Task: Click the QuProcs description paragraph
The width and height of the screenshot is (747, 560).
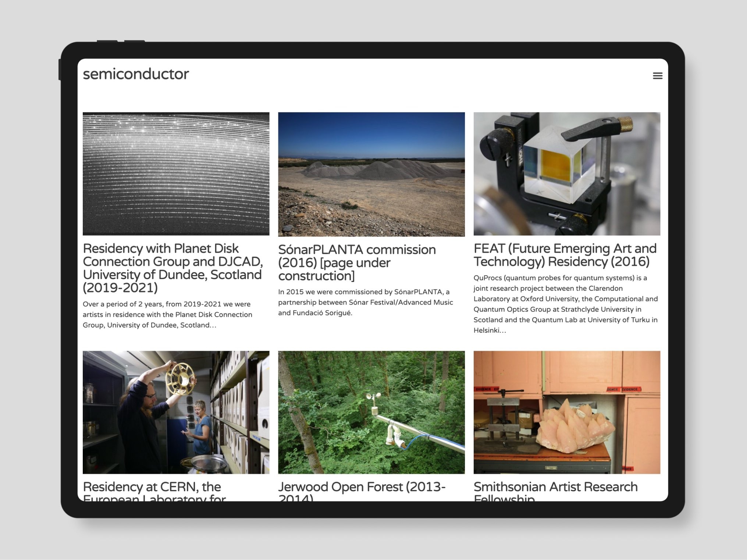Action: click(565, 304)
